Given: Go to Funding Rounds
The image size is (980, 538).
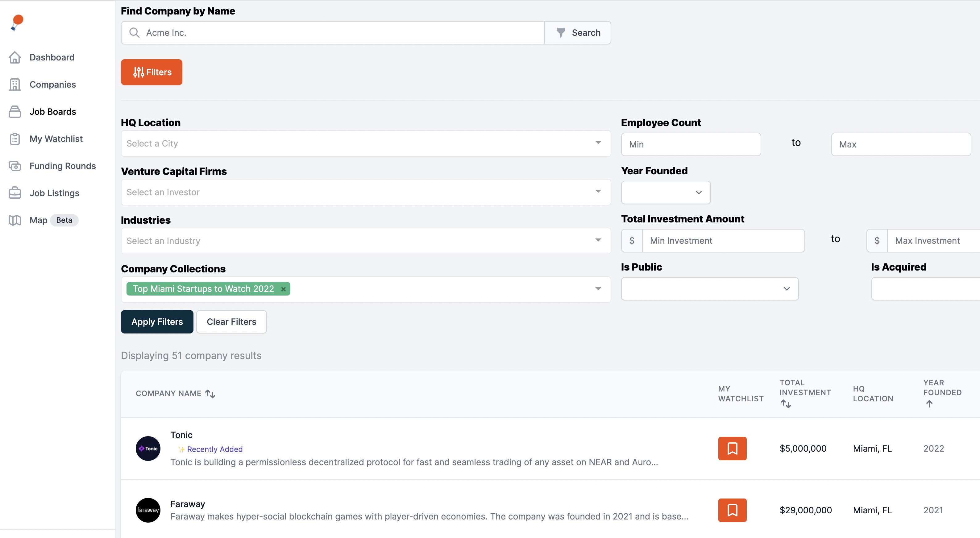Looking at the screenshot, I should [x=62, y=166].
